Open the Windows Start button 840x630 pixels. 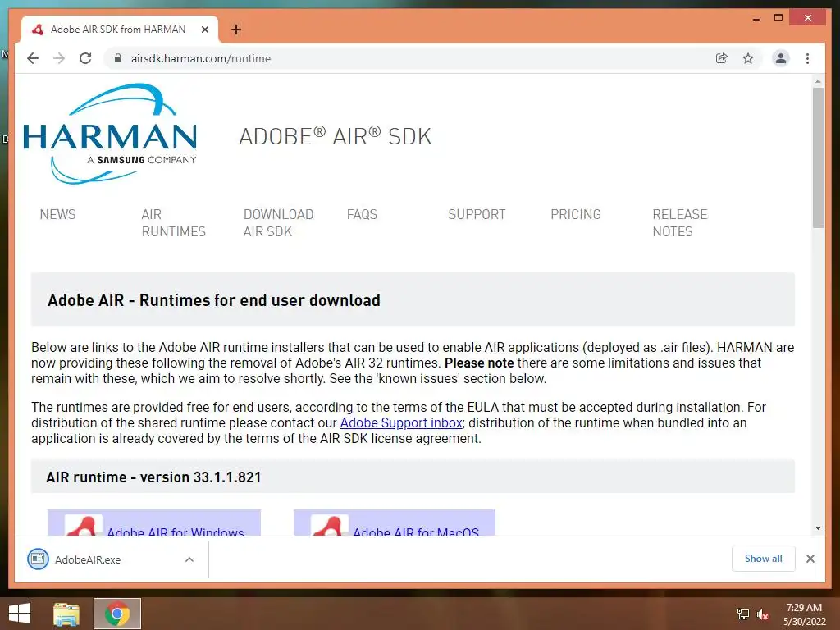20,614
